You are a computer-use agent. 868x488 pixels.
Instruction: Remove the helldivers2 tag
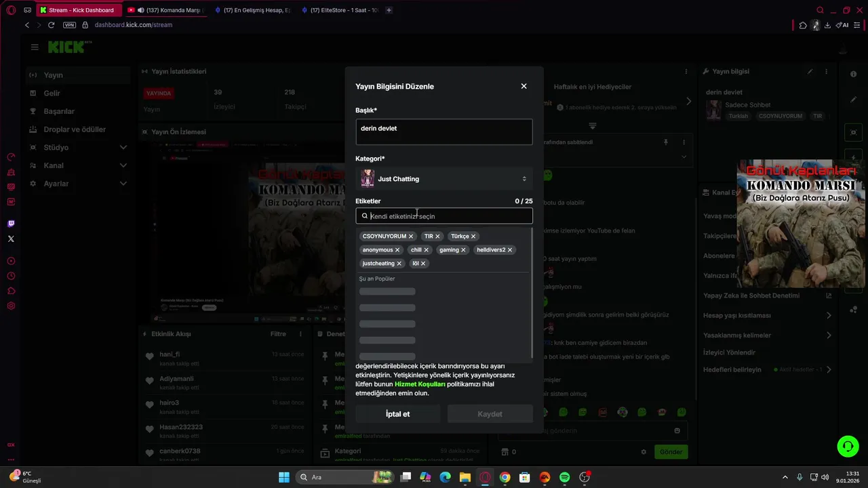coord(510,250)
